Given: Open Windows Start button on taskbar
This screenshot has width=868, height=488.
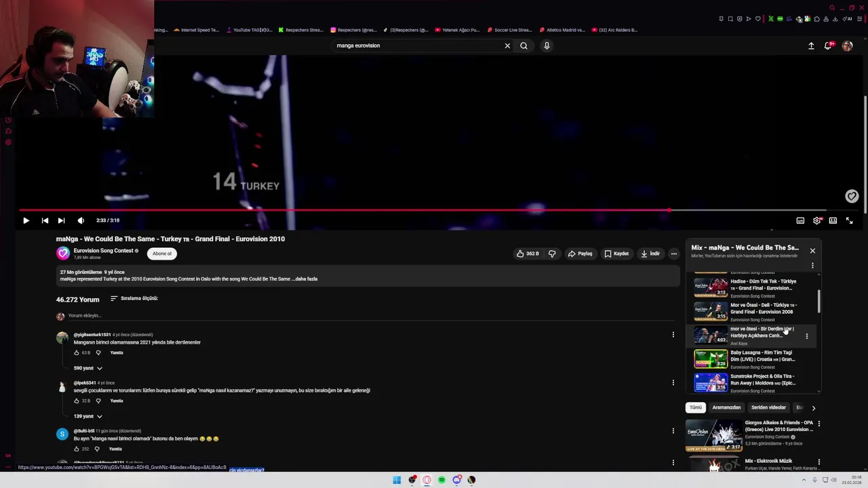Looking at the screenshot, I should (x=397, y=480).
